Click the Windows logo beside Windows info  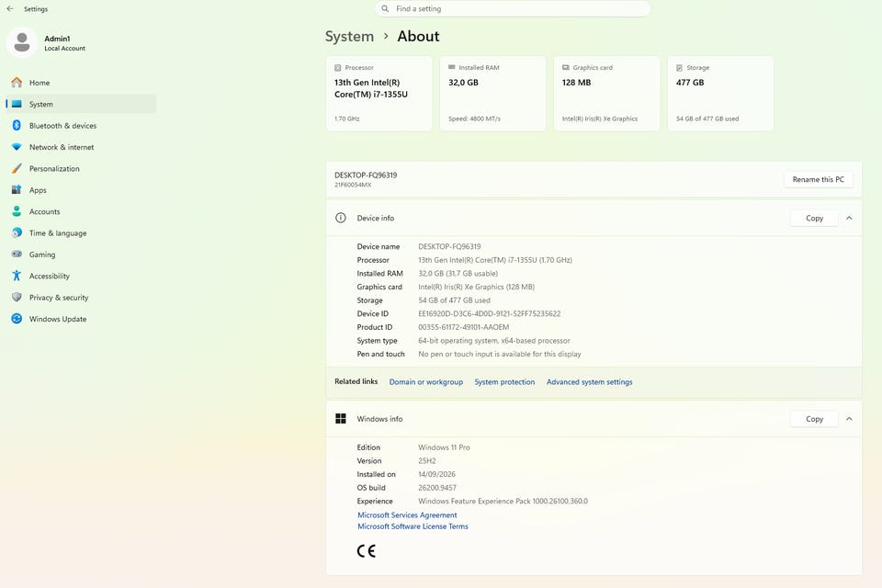pyautogui.click(x=341, y=419)
